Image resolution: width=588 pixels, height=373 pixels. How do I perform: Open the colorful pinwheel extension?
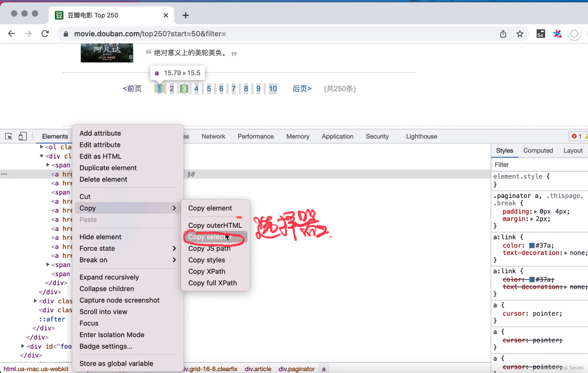[558, 33]
